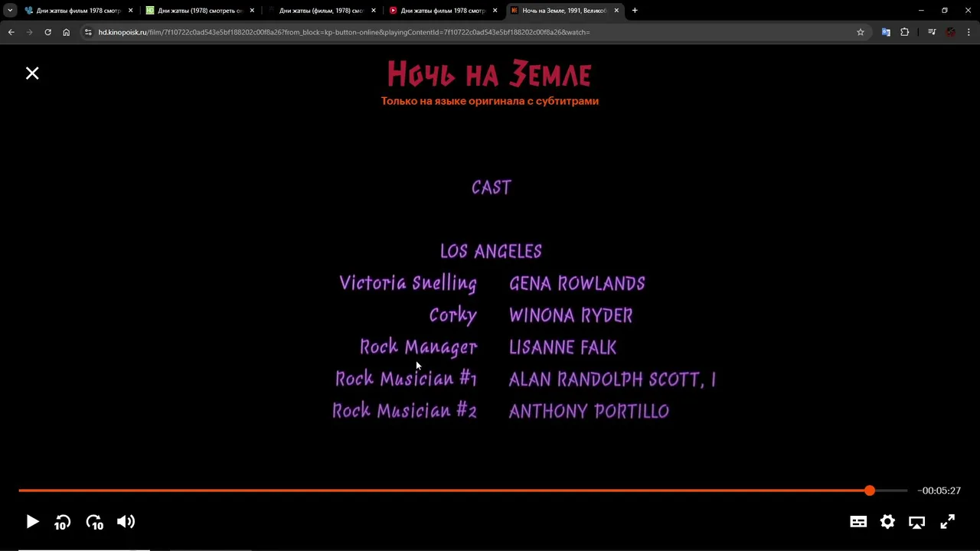Screen dimensions: 980x551
Task: Close the 'Дни жатвы (1978) смотреть' tab
Action: pyautogui.click(x=252, y=11)
